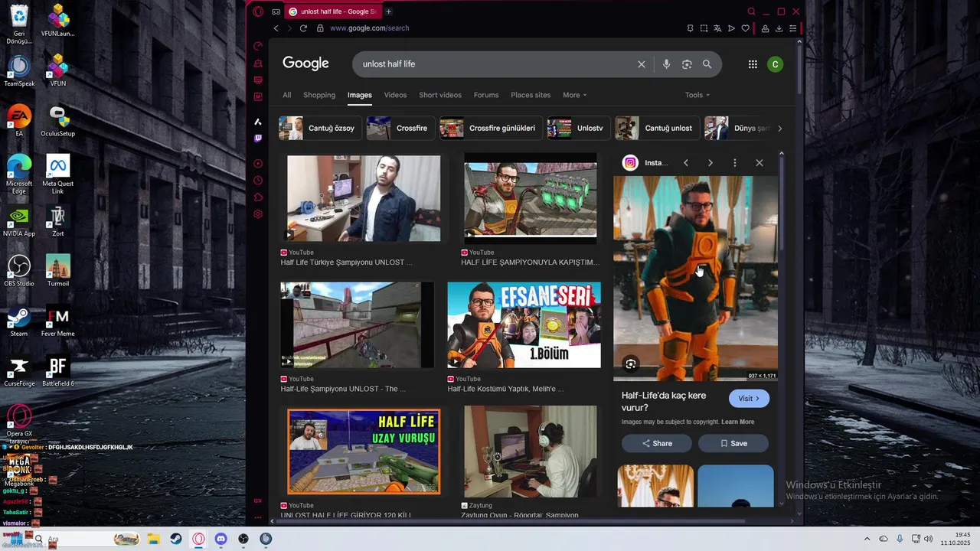The image size is (980, 551).
Task: Open the browser downloads icon
Action: (x=779, y=28)
